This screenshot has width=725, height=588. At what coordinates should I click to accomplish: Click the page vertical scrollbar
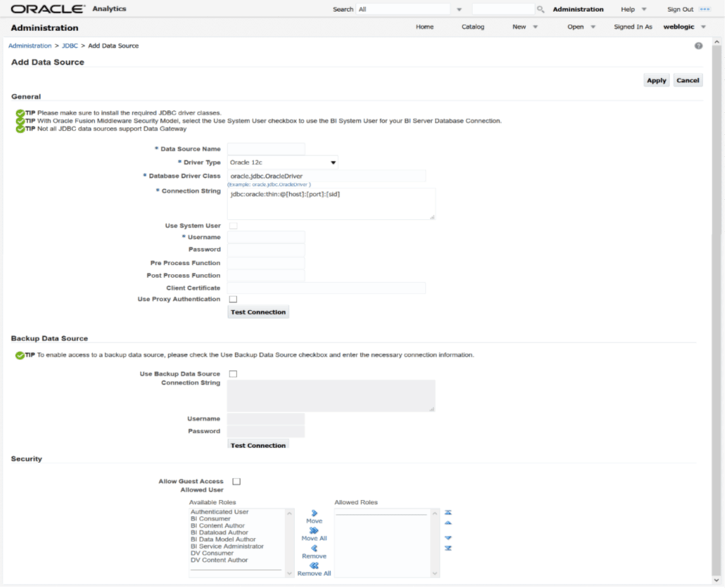[717, 310]
